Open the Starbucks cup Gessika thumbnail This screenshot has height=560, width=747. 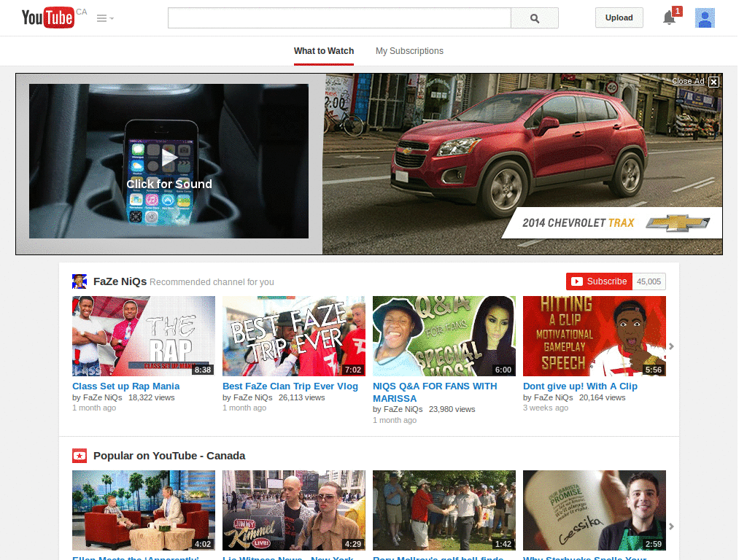(x=595, y=510)
